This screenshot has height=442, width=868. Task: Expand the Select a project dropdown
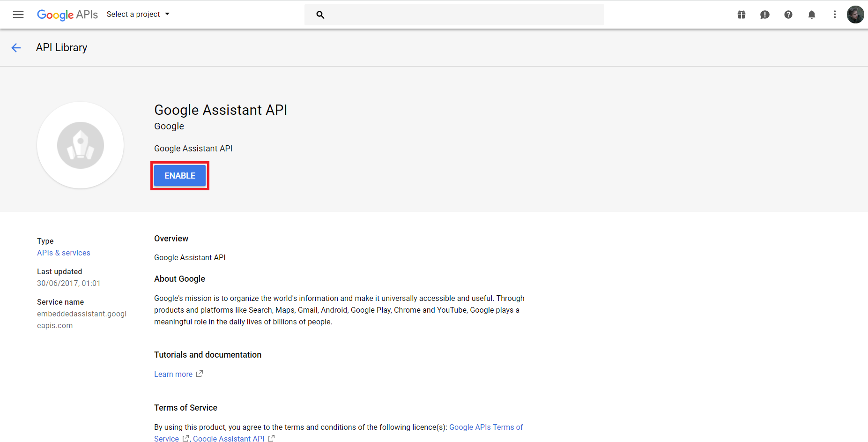[x=138, y=15]
